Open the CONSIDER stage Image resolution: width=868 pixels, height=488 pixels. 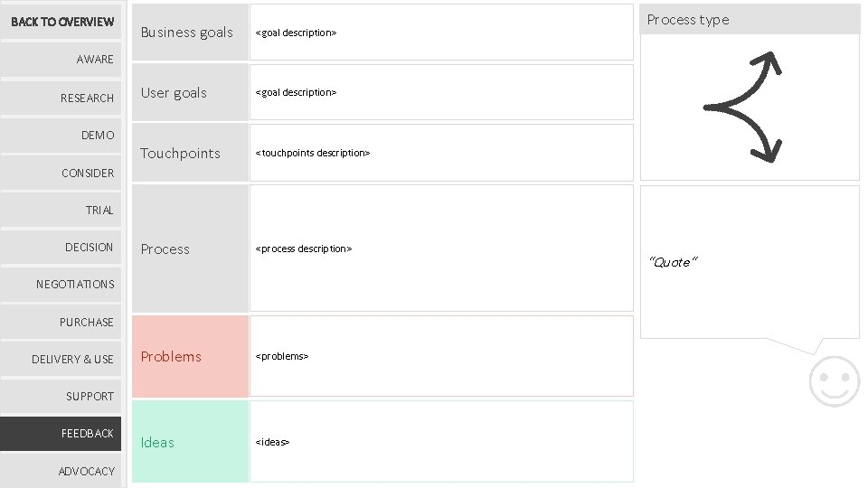(61, 173)
